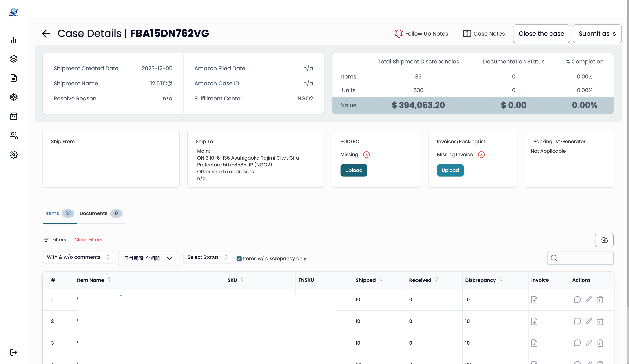
Task: Open the bar chart dashboard icon in sidebar
Action: [x=14, y=40]
